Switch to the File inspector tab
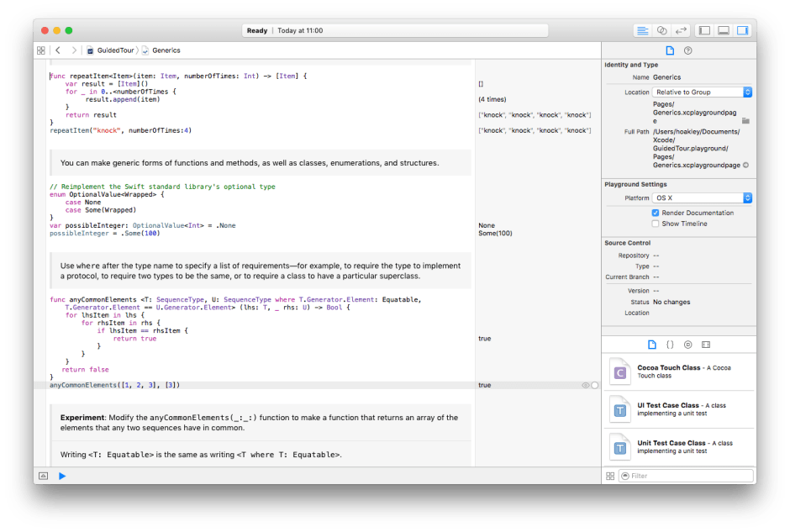This screenshot has height=532, width=790. [x=670, y=50]
